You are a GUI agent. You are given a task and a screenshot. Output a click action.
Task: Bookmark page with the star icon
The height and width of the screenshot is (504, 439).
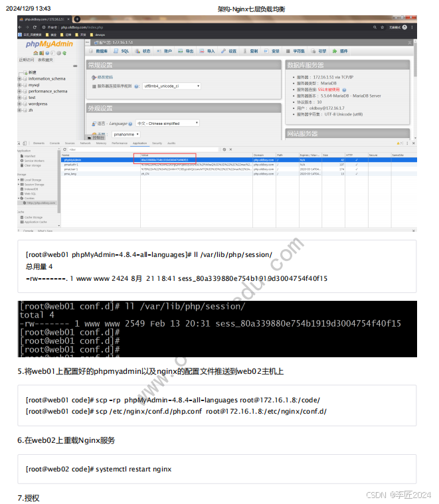382,27
